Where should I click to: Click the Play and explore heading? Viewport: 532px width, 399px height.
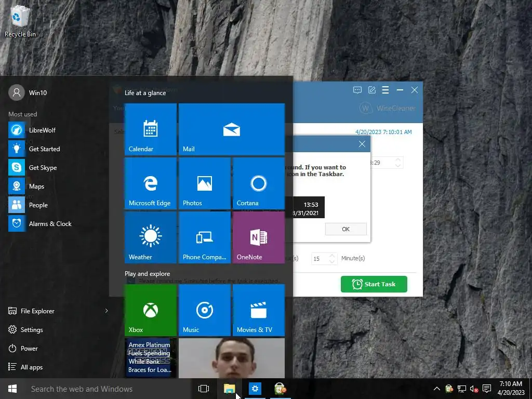click(x=147, y=273)
